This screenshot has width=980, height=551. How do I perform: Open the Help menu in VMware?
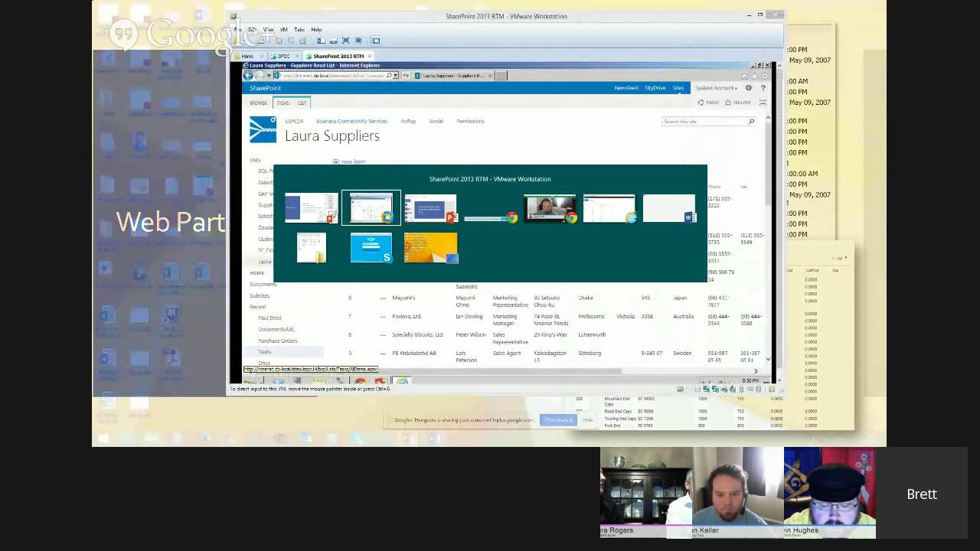[x=316, y=30]
